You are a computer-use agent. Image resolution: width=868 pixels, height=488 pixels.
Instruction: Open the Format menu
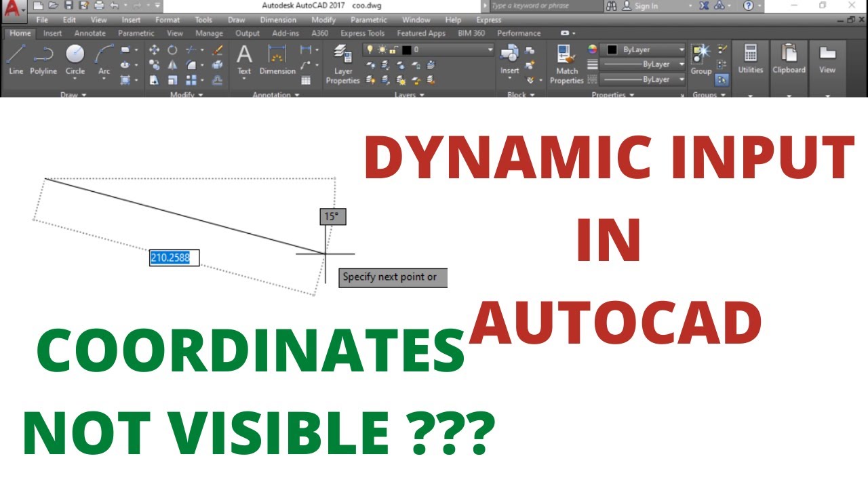(x=167, y=20)
